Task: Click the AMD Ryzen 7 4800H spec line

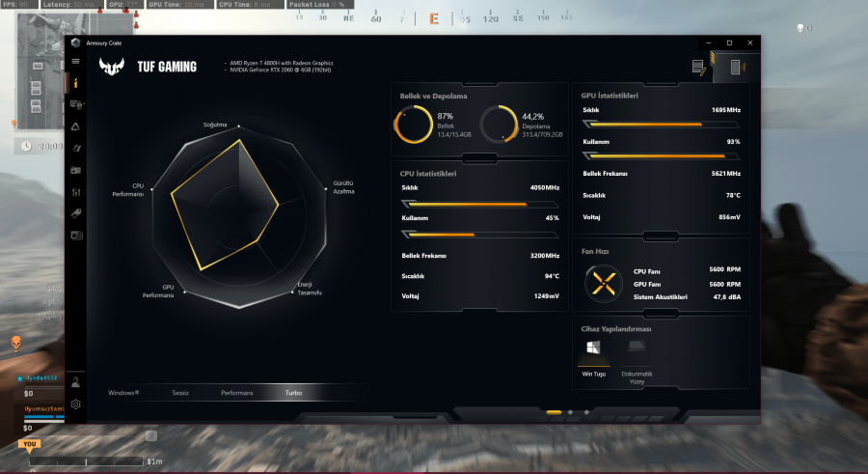Action: [x=282, y=63]
